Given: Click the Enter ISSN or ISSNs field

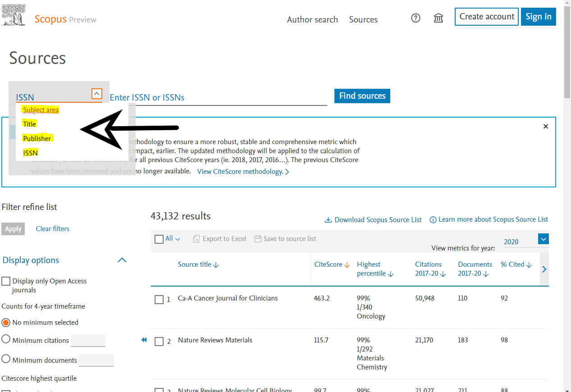Looking at the screenshot, I should (218, 97).
